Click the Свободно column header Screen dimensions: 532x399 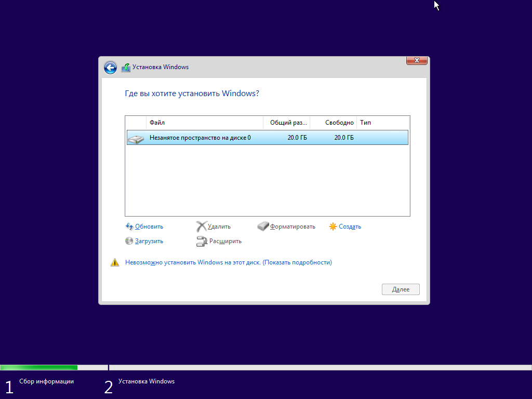click(334, 123)
